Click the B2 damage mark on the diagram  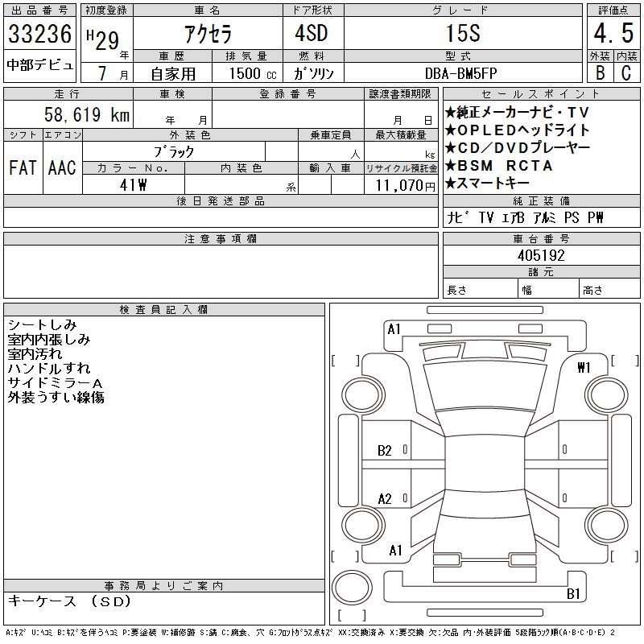coord(385,451)
